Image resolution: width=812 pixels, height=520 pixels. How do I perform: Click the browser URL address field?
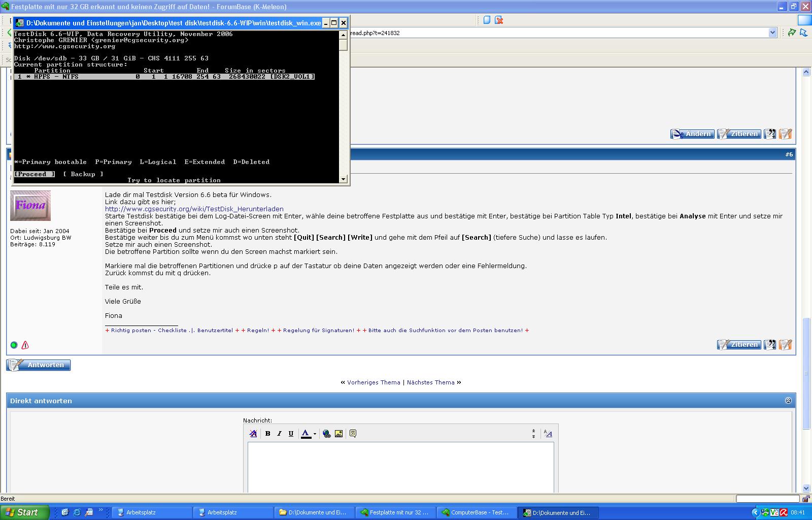click(x=558, y=32)
